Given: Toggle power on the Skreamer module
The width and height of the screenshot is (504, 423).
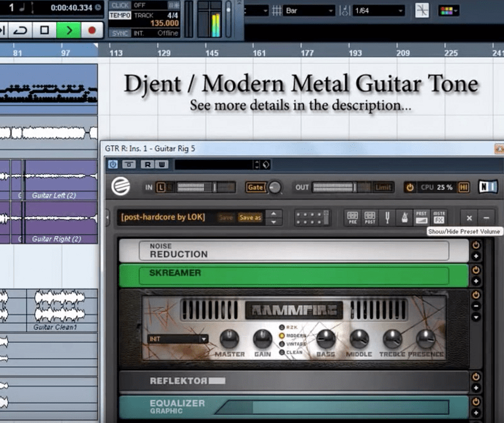Looking at the screenshot, I should (476, 270).
